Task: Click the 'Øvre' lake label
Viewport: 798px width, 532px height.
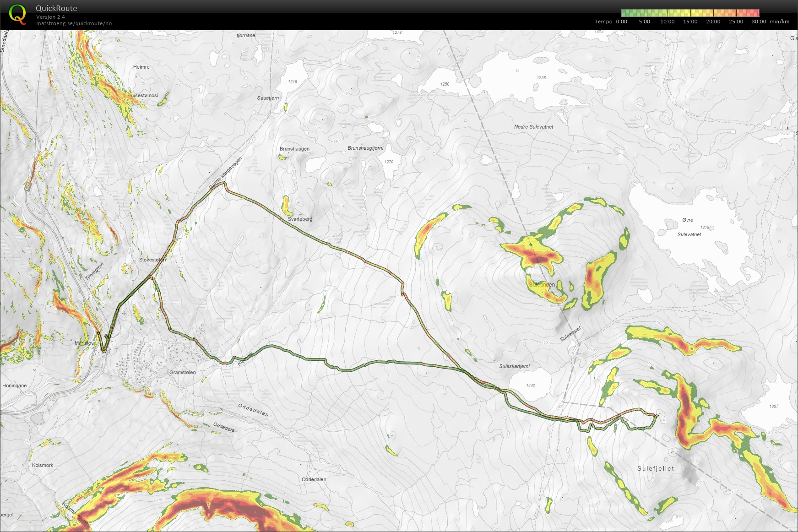Action: pyautogui.click(x=687, y=220)
